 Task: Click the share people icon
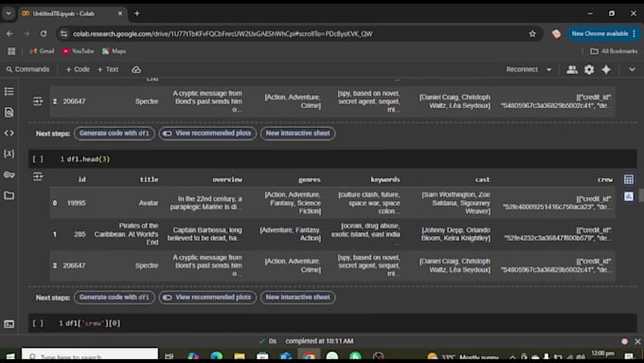572,69
